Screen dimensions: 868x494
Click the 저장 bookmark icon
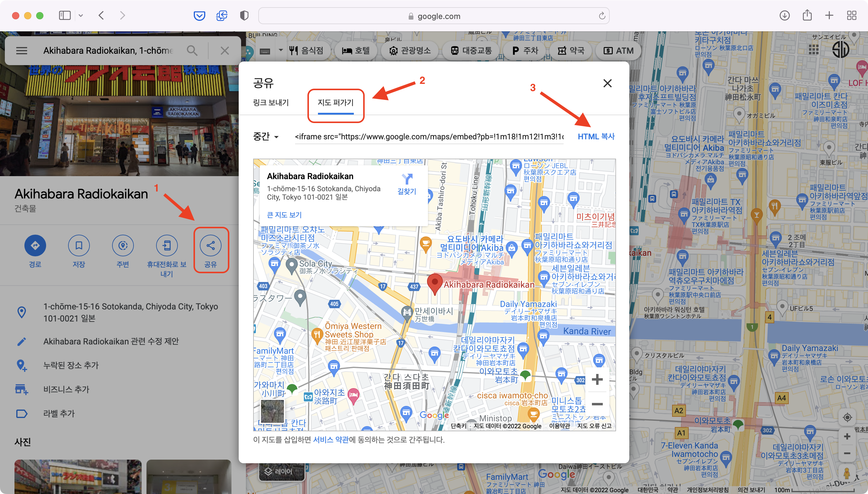pos(79,245)
